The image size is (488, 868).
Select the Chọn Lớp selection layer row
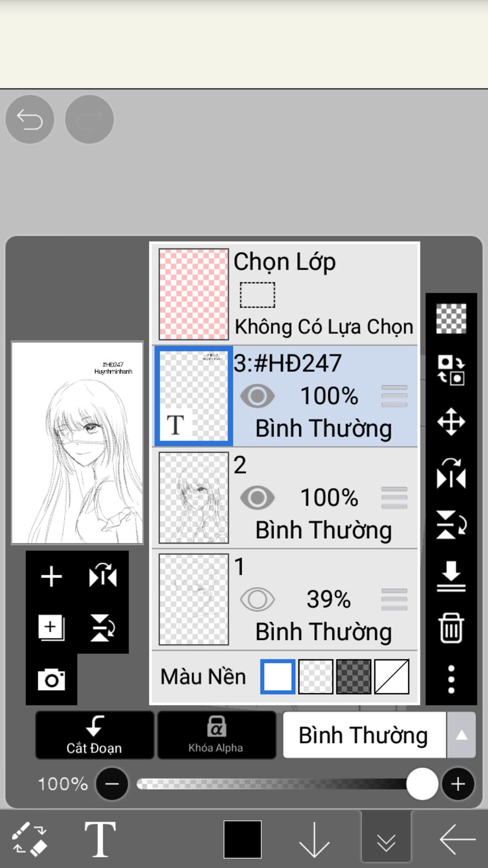(x=285, y=294)
